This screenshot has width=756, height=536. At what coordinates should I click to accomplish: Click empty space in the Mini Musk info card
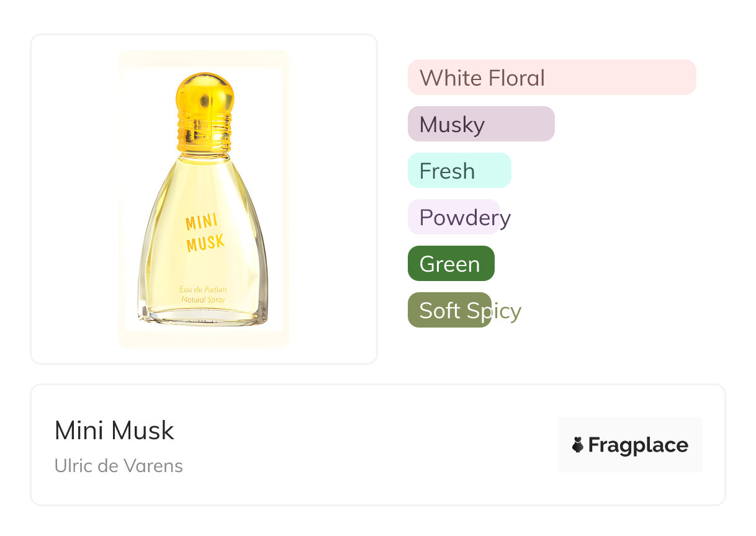[x=372, y=447]
